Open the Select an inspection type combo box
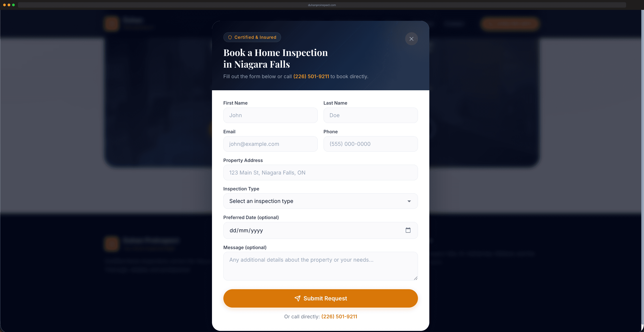644x332 pixels. click(x=320, y=201)
